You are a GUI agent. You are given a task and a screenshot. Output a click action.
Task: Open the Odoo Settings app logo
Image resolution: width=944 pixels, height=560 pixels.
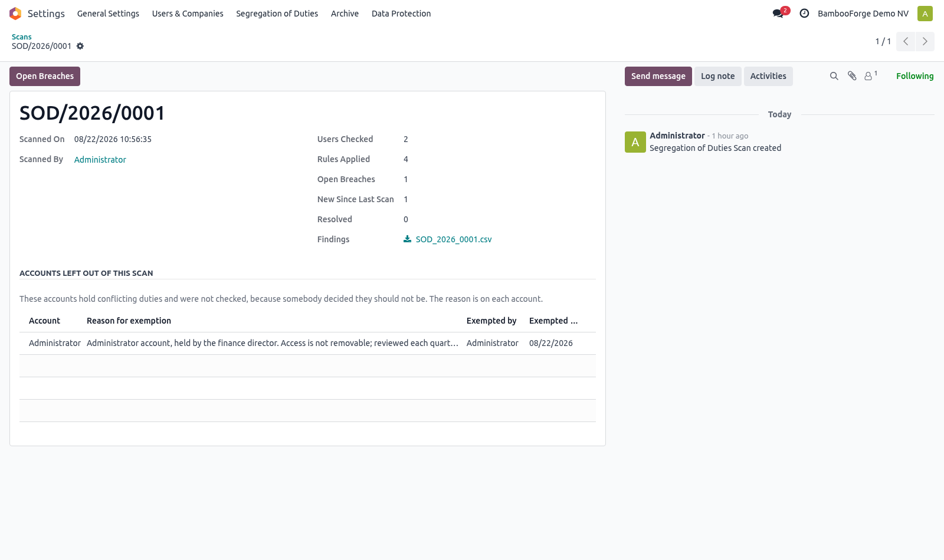click(15, 14)
